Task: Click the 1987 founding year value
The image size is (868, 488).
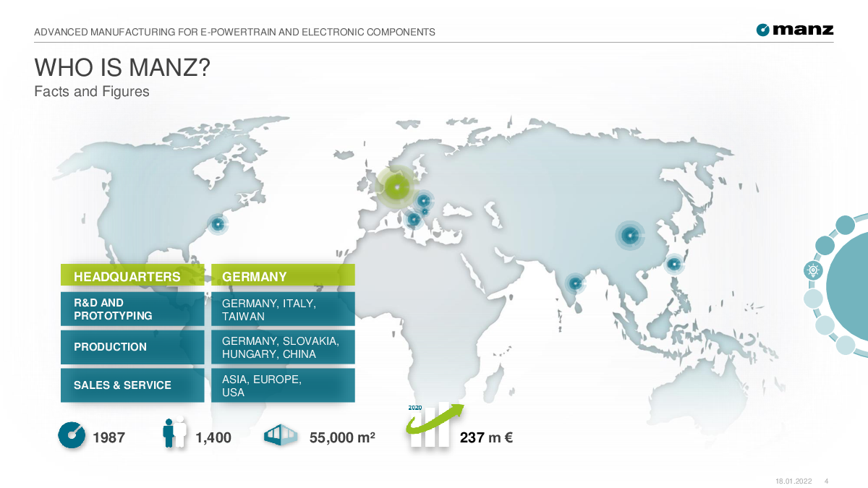Action: [x=109, y=437]
